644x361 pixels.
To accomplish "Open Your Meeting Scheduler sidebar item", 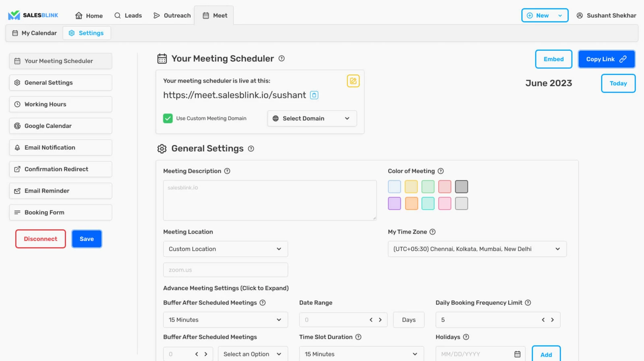I will click(x=61, y=61).
